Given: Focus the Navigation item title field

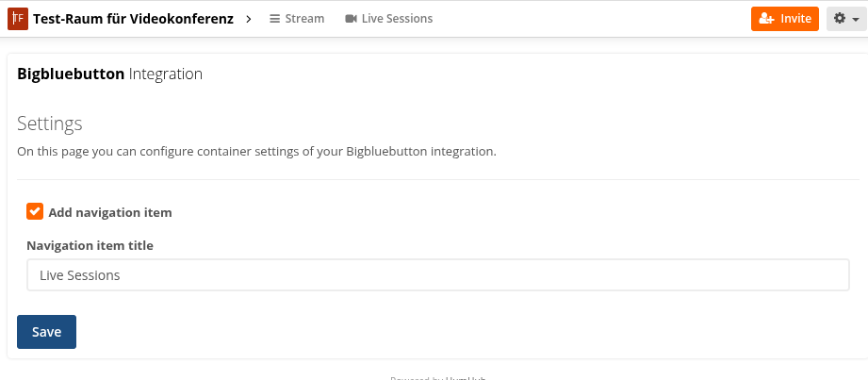Looking at the screenshot, I should 438,274.
